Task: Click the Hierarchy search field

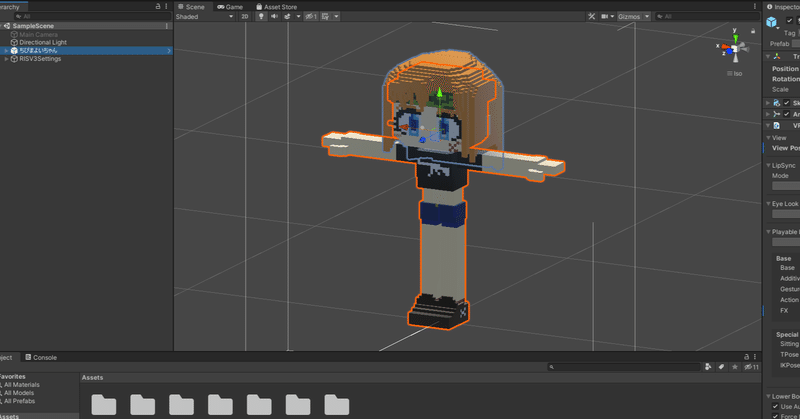Action: 92,16
